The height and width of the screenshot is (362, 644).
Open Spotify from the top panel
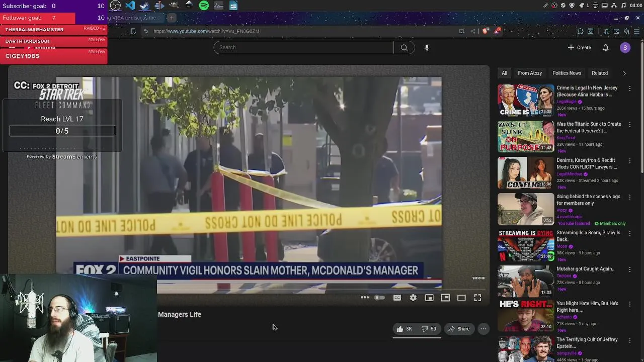coord(204,6)
